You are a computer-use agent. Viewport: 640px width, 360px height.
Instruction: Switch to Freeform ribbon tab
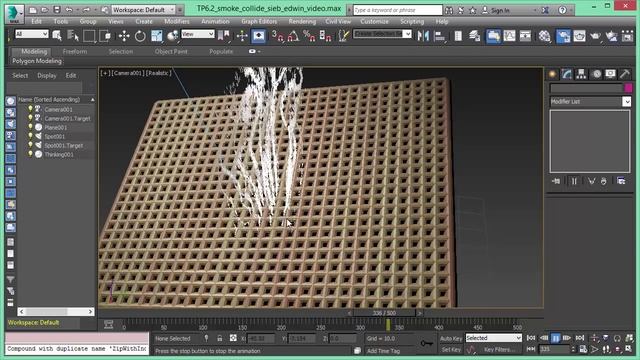[x=75, y=51]
